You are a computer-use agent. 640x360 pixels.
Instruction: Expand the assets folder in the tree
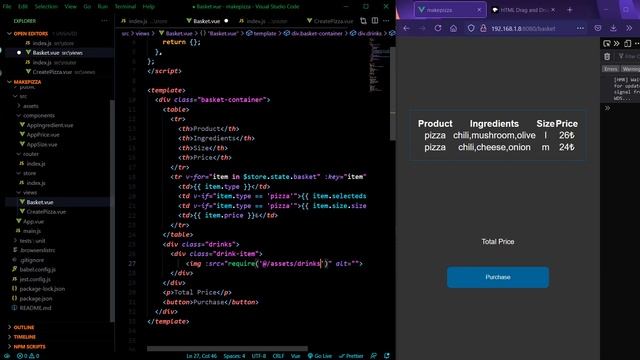(31, 106)
